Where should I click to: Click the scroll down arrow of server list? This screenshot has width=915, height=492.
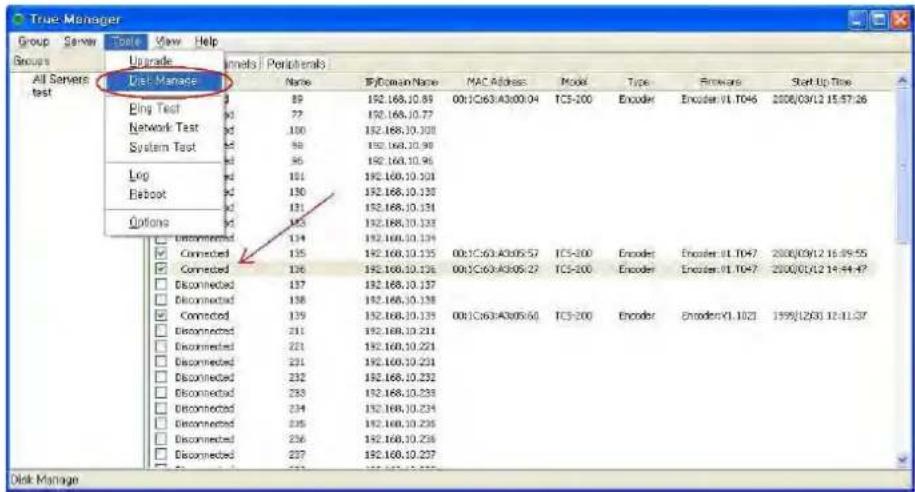click(x=903, y=459)
